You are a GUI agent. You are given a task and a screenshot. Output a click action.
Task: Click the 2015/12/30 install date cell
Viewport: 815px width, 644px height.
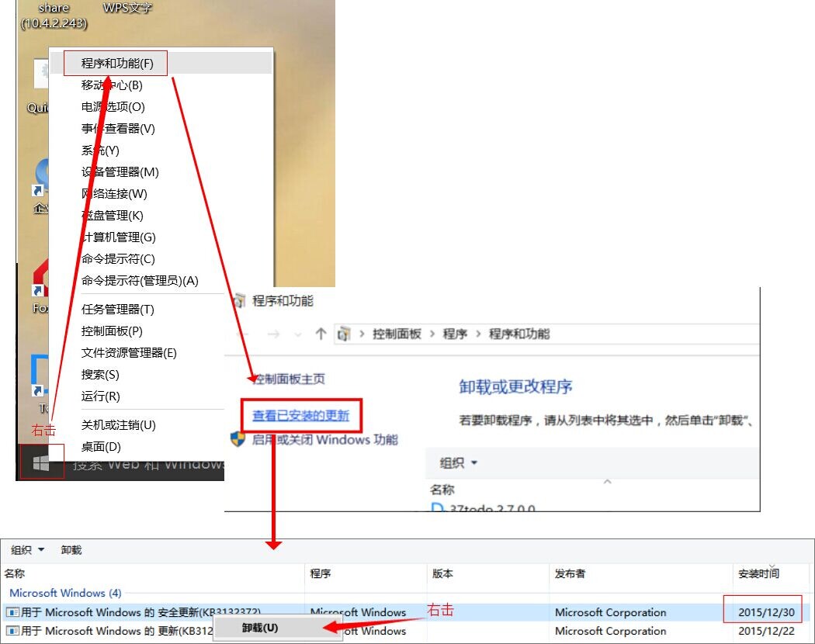pyautogui.click(x=767, y=612)
